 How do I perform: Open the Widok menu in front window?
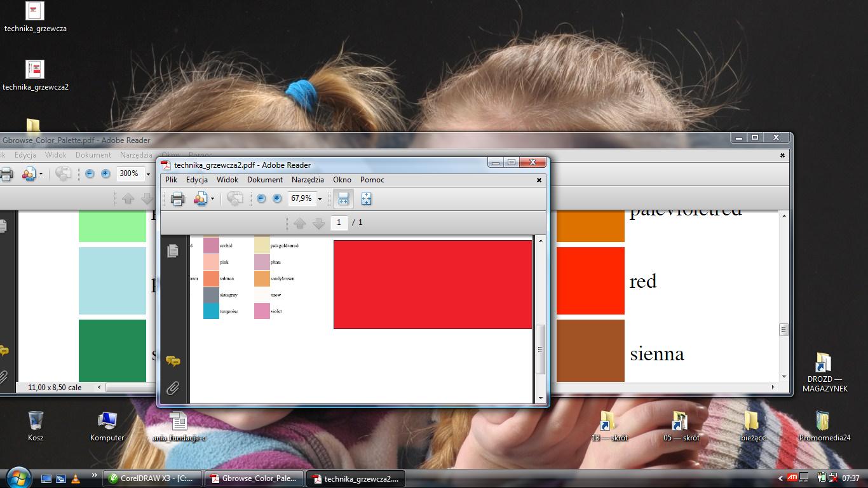(x=227, y=180)
